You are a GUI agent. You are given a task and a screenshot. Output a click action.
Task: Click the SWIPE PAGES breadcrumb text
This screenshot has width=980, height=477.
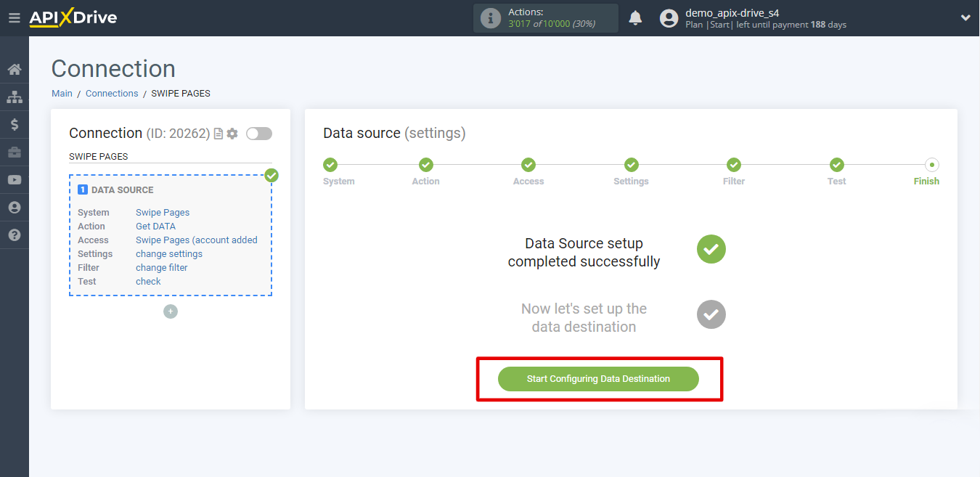[x=181, y=94]
